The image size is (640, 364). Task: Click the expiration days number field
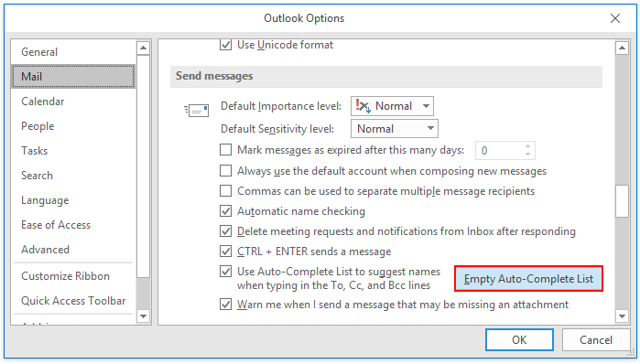click(x=499, y=151)
